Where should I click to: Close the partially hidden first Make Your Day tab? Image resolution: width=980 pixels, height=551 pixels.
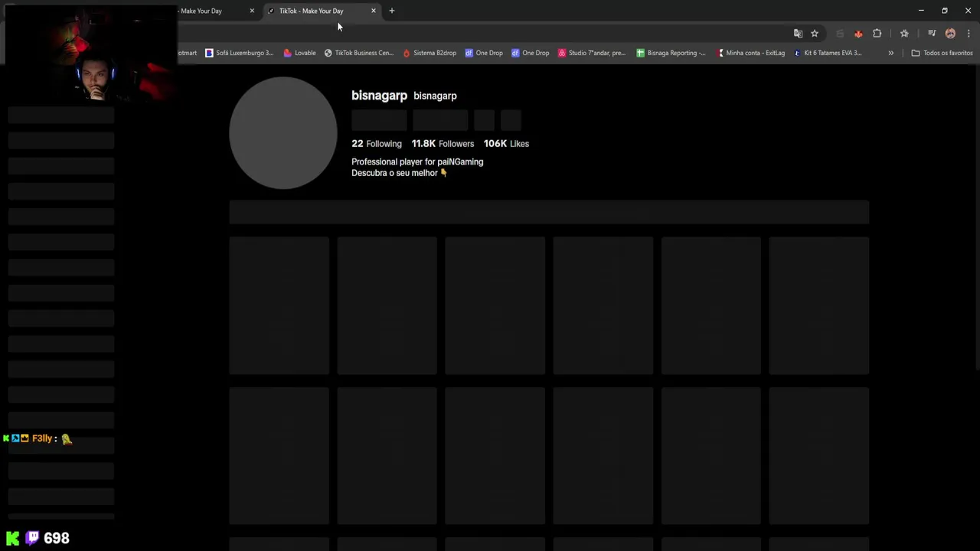[x=252, y=11]
